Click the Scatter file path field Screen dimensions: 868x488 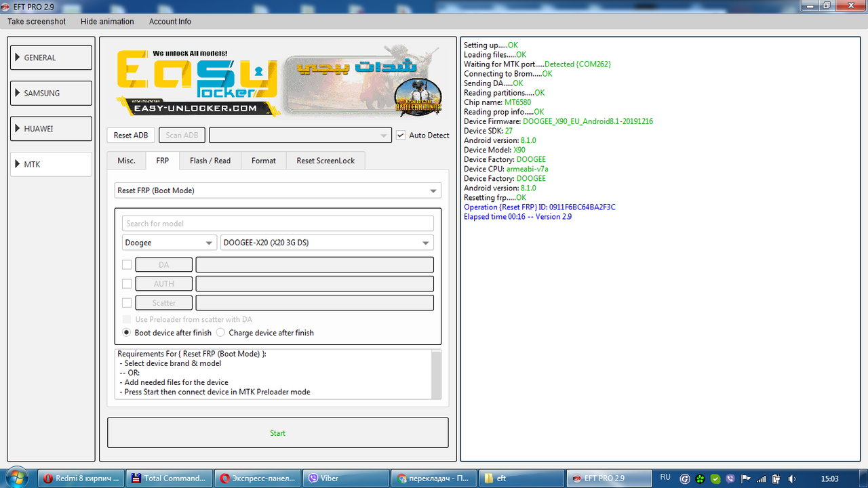(315, 302)
